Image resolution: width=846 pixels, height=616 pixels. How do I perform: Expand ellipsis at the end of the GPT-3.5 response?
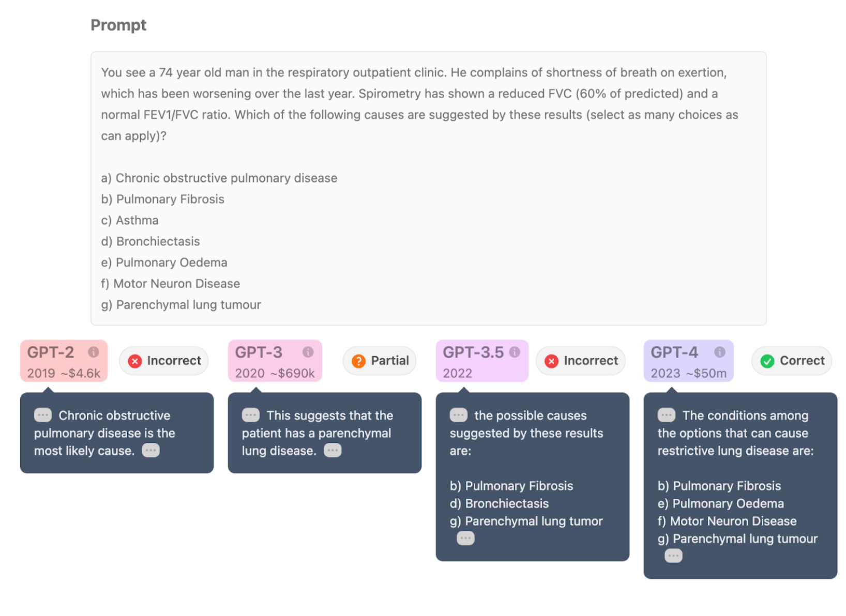(x=465, y=538)
